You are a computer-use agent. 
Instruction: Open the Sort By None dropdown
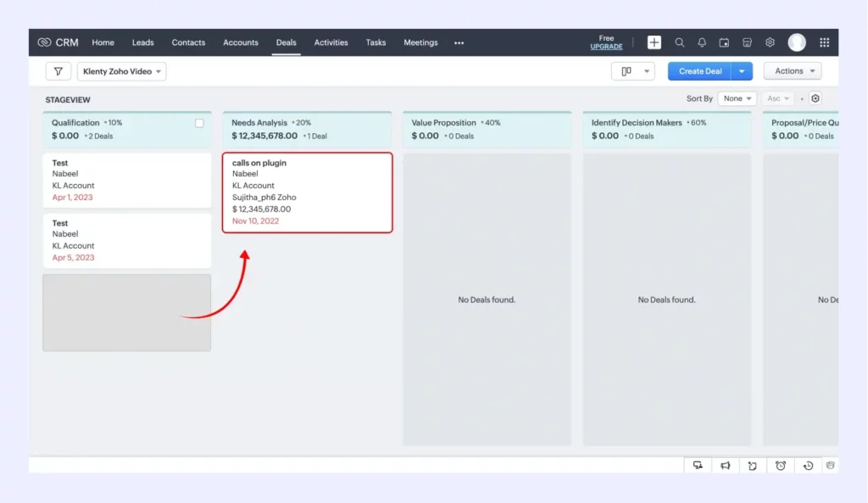pyautogui.click(x=737, y=98)
